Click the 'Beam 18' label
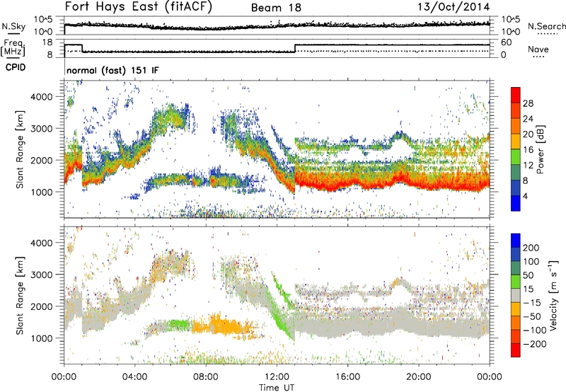The image size is (566, 392). point(276,8)
